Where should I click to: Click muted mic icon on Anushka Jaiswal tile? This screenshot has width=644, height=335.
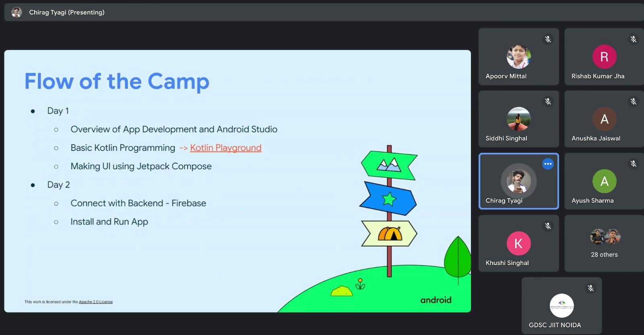click(634, 101)
